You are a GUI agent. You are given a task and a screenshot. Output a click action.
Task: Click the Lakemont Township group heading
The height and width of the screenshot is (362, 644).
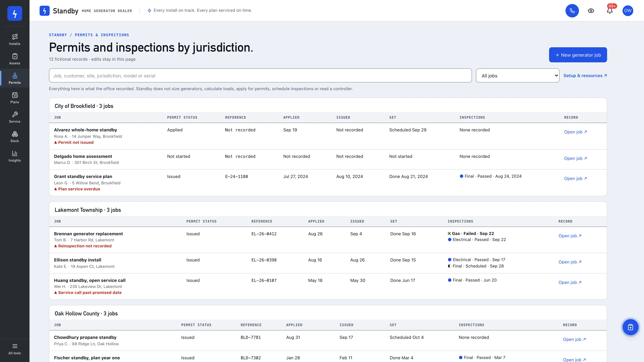coord(88,210)
